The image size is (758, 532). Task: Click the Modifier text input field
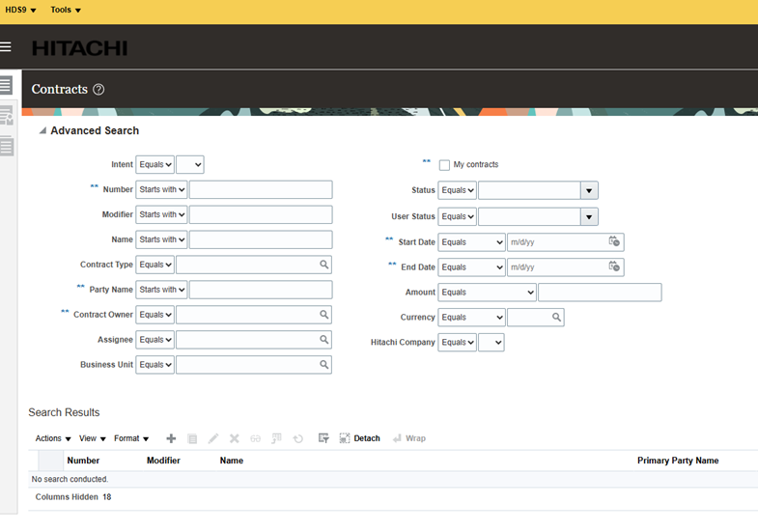point(261,214)
